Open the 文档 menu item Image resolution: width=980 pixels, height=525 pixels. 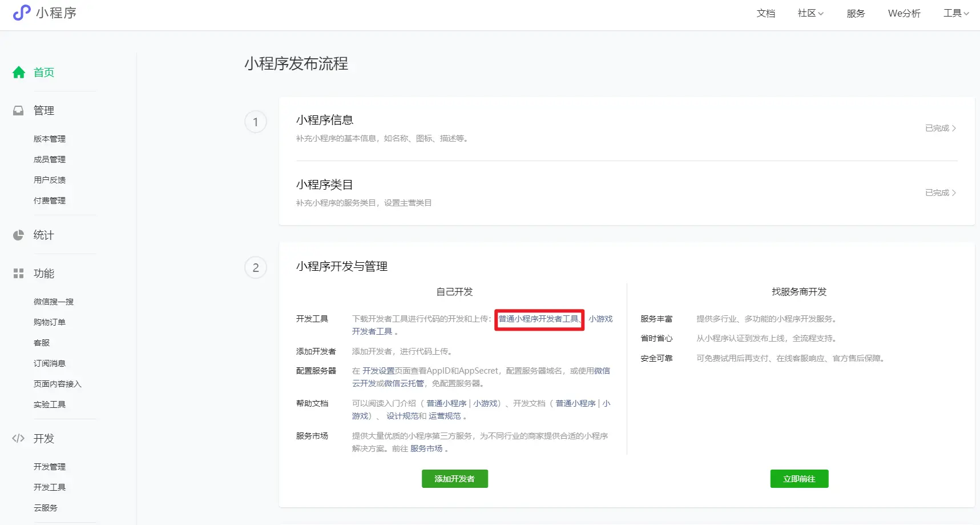[x=765, y=13]
